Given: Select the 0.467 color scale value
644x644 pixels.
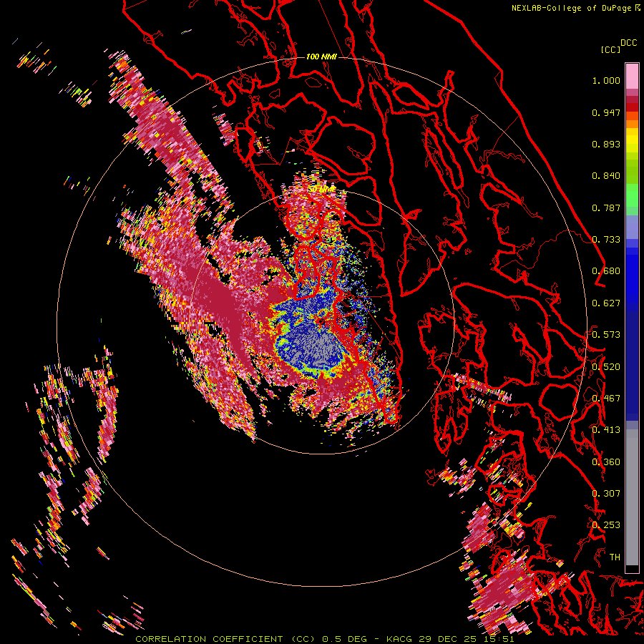Looking at the screenshot, I should (606, 399).
